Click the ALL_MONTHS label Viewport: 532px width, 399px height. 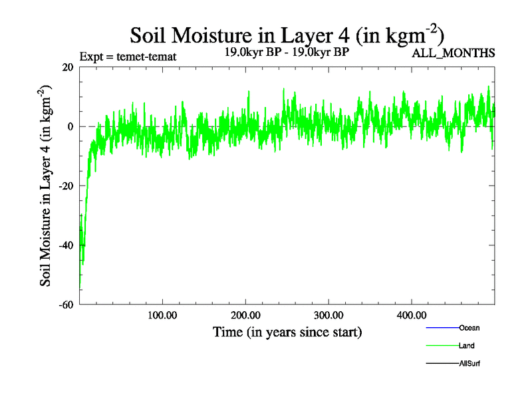pyautogui.click(x=454, y=54)
